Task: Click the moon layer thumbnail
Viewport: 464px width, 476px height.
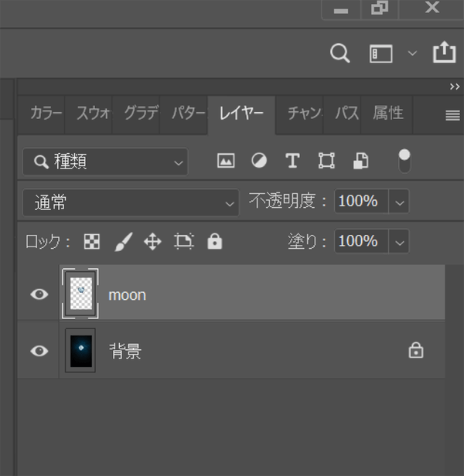Action: [x=80, y=294]
